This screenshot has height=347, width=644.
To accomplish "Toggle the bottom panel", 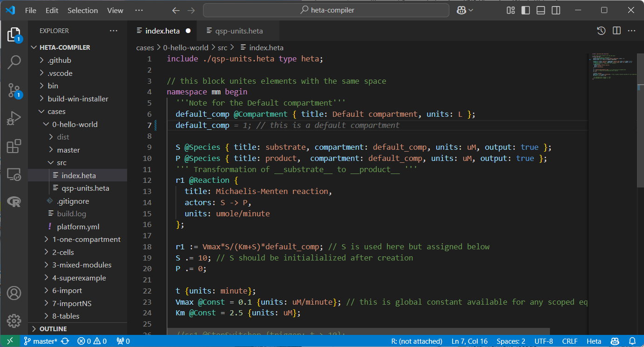I will pyautogui.click(x=541, y=10).
